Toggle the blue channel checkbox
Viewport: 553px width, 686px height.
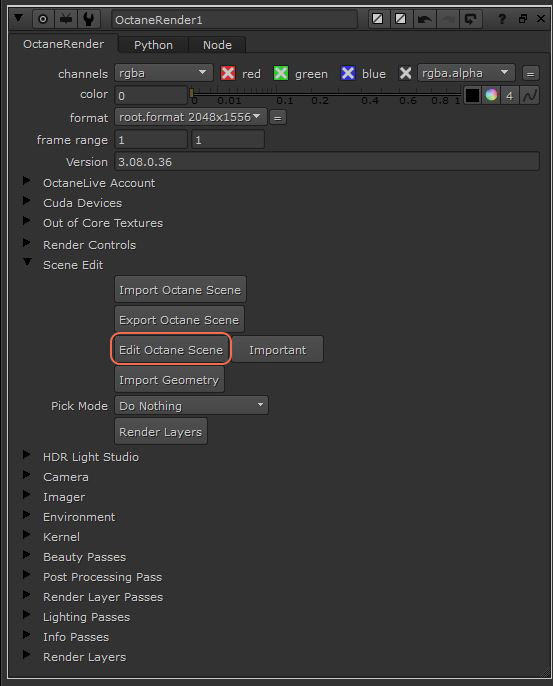pyautogui.click(x=348, y=73)
